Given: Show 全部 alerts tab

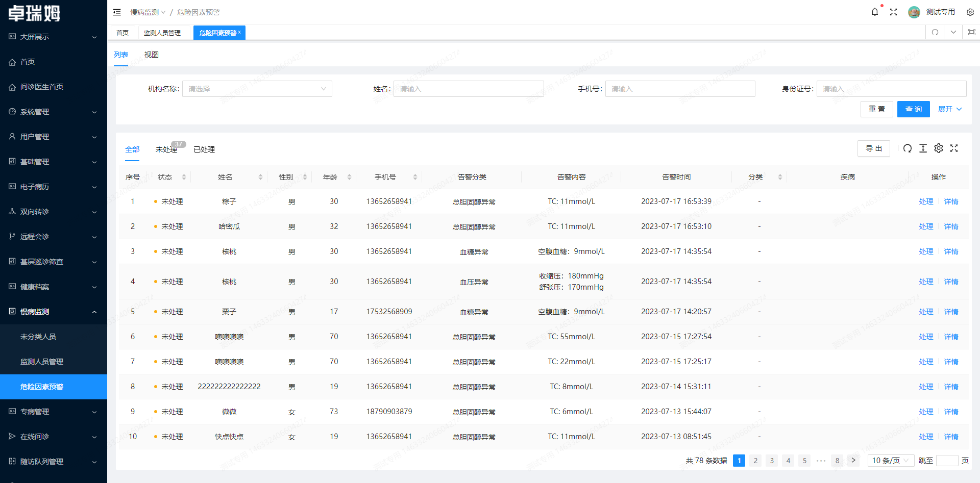Looking at the screenshot, I should (132, 149).
